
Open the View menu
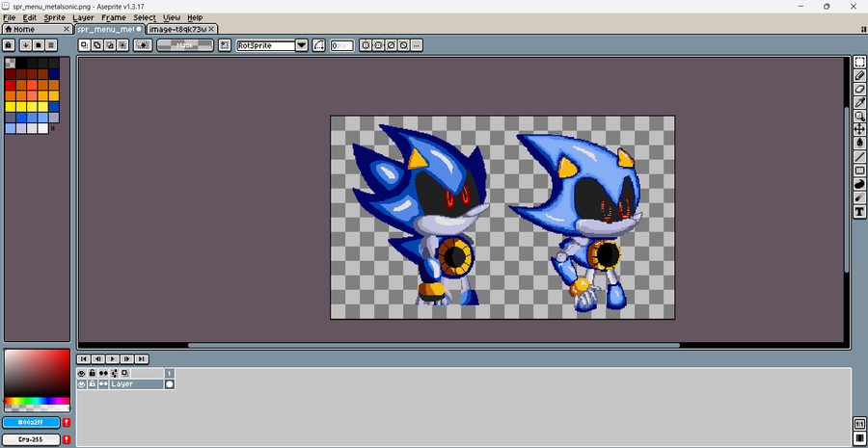(172, 17)
